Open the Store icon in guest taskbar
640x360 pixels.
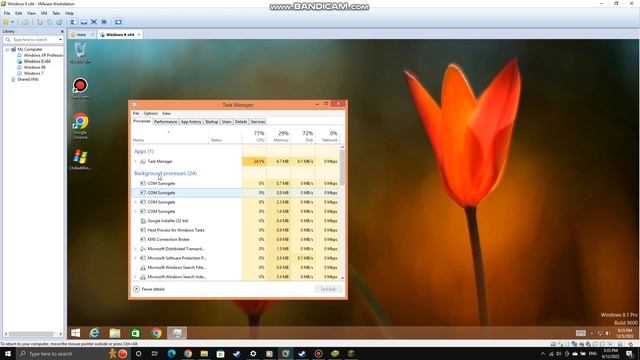(136, 333)
